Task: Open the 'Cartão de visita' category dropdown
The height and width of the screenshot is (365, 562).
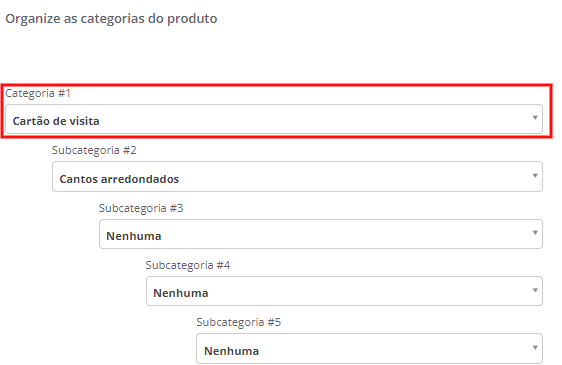Action: tap(274, 119)
